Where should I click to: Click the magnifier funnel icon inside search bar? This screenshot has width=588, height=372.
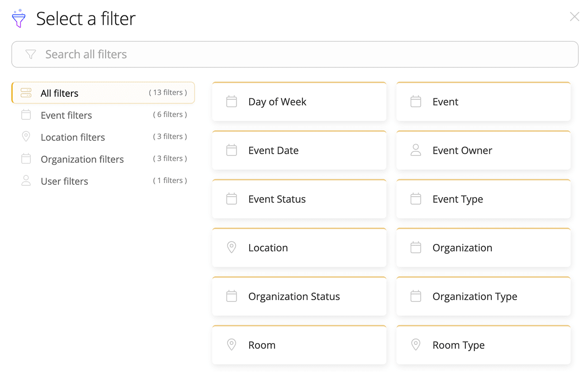[x=30, y=54]
